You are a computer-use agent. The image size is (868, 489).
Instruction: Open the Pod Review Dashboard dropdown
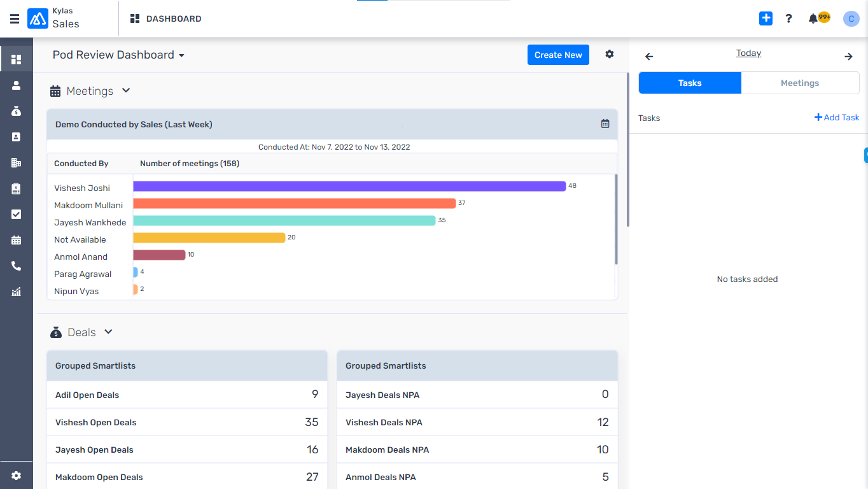click(x=180, y=55)
